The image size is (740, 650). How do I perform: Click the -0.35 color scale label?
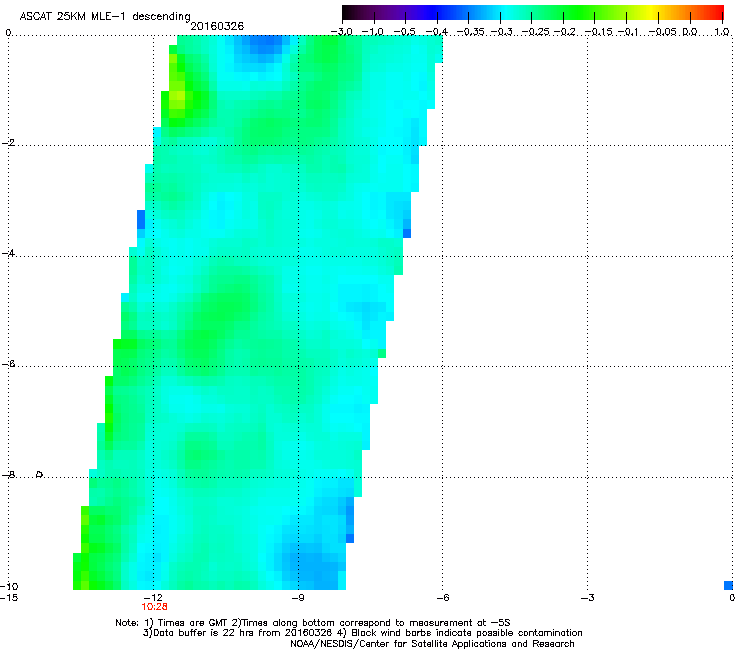[471, 32]
